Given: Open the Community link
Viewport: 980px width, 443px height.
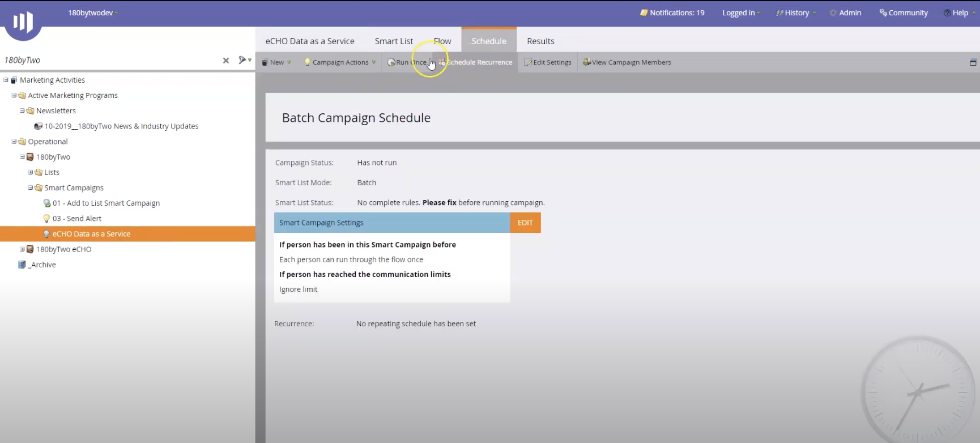Looking at the screenshot, I should pos(903,12).
